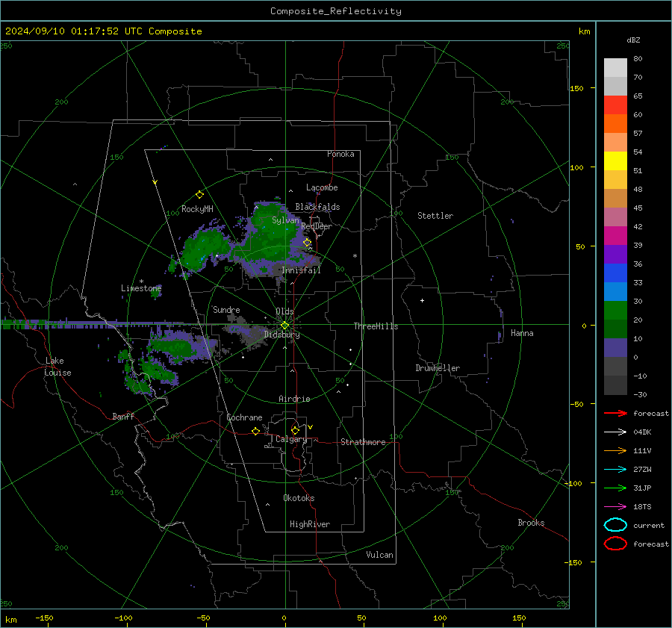This screenshot has width=672, height=628.
Task: Click the Vulcan town label
Action: pyautogui.click(x=379, y=555)
